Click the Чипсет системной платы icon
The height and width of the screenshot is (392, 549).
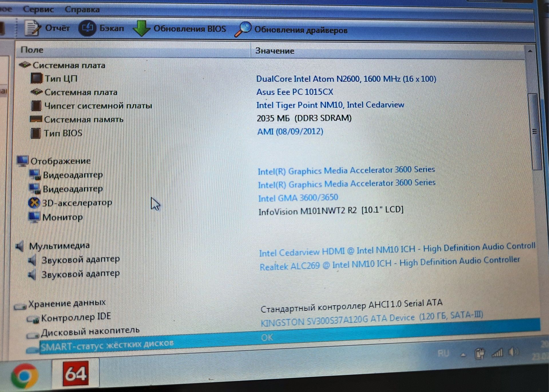[x=36, y=106]
